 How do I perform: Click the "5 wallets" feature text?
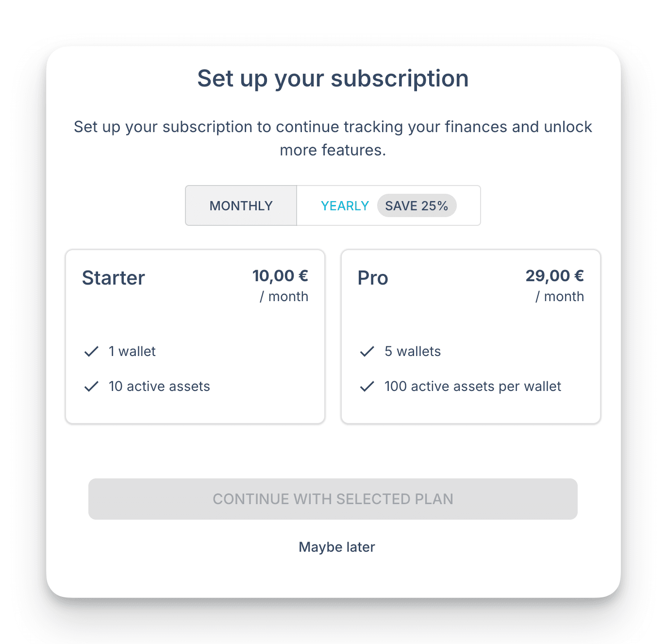point(413,352)
